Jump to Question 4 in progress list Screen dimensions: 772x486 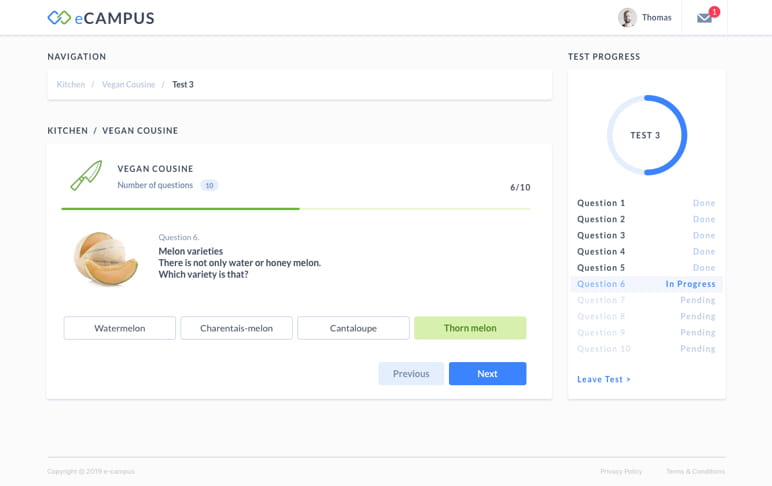646,252
